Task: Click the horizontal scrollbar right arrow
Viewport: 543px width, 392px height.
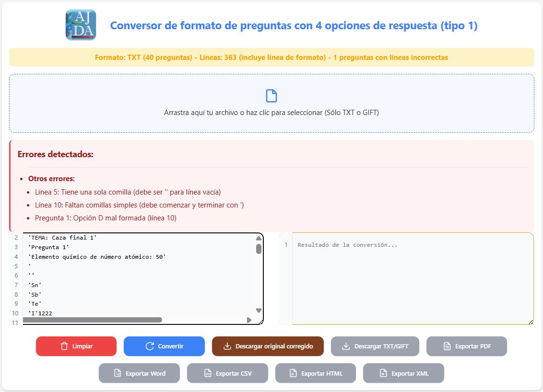Action: click(249, 320)
